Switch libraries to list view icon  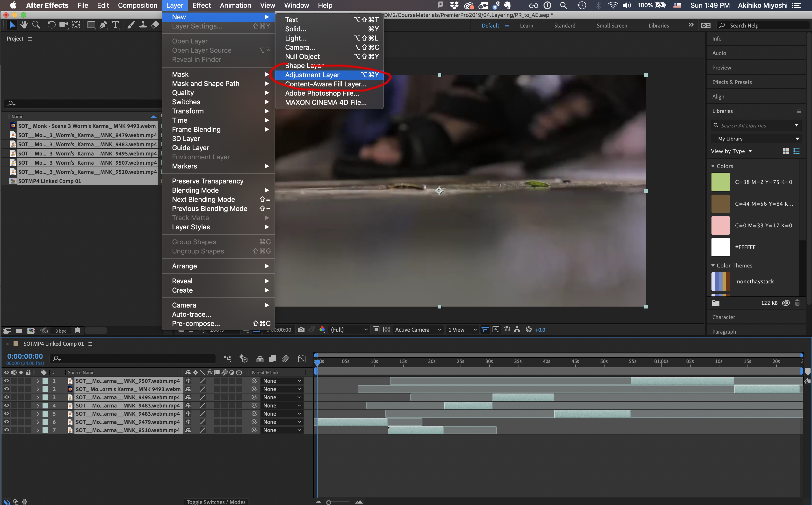pyautogui.click(x=797, y=151)
